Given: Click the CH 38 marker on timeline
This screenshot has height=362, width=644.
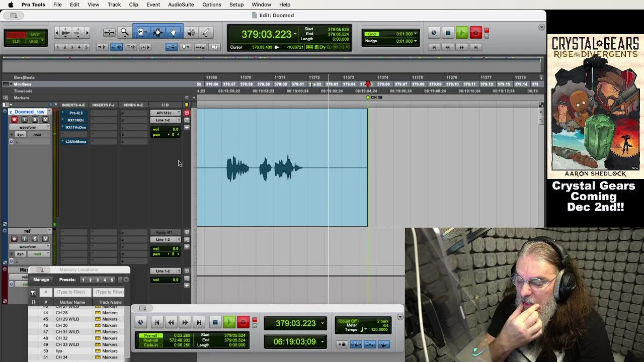Looking at the screenshot, I should tap(368, 98).
